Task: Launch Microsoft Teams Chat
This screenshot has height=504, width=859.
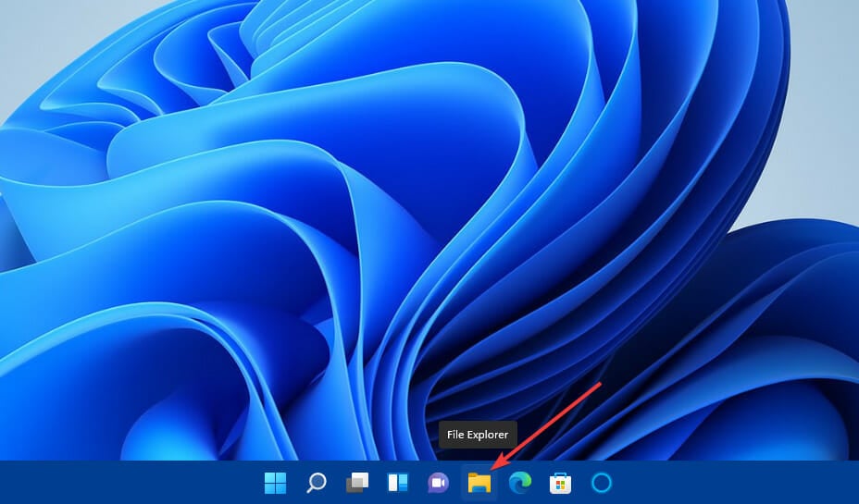Action: tap(438, 483)
